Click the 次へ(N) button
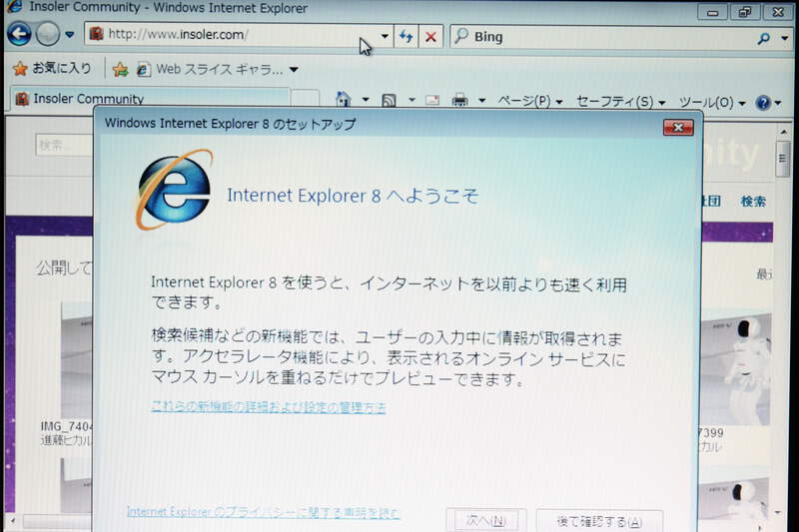The width and height of the screenshot is (799, 532). pos(486,520)
